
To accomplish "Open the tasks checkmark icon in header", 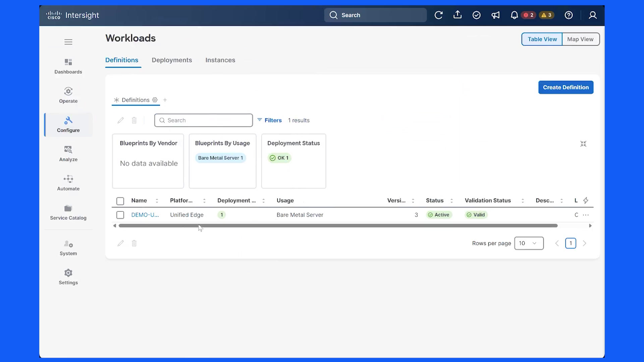I will (x=476, y=15).
